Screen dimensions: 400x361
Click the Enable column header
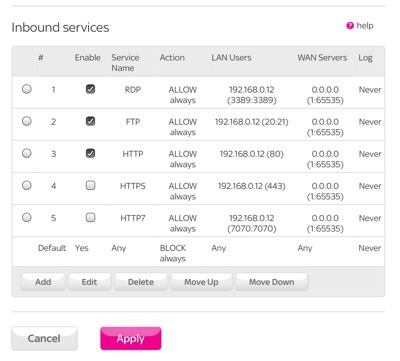[87, 58]
